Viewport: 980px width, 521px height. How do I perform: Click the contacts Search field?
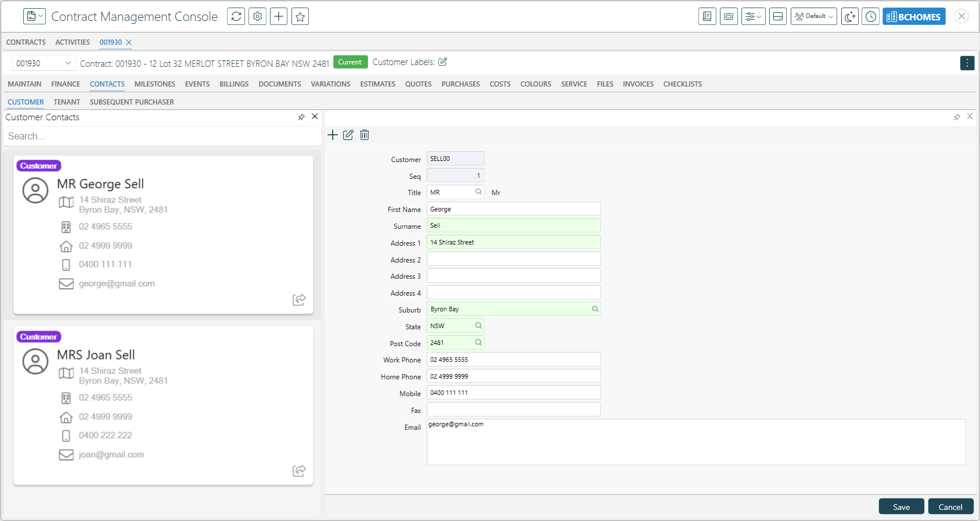tap(163, 136)
